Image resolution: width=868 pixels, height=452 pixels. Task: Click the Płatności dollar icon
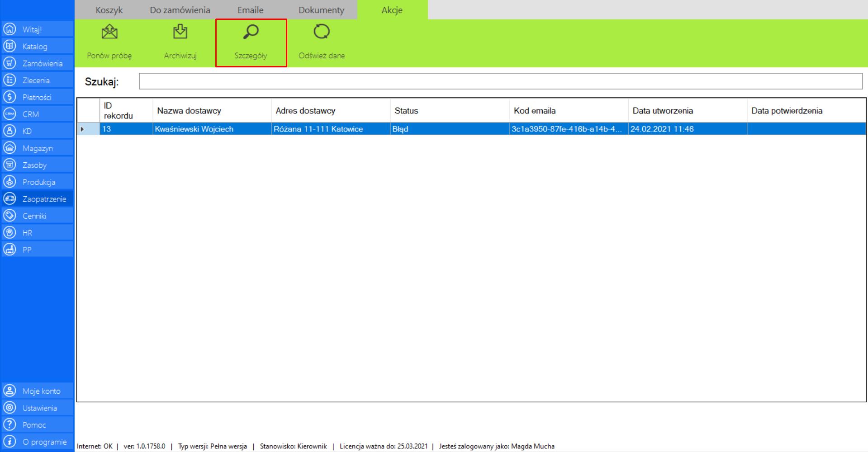(9, 97)
